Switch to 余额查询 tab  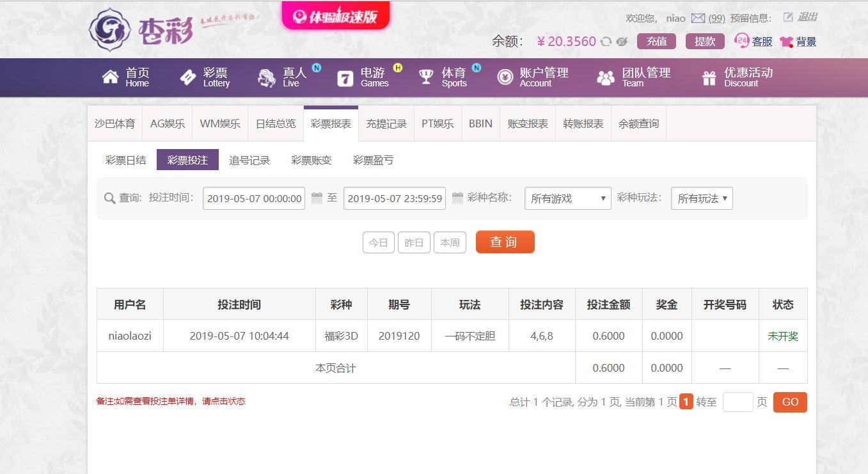coord(638,123)
